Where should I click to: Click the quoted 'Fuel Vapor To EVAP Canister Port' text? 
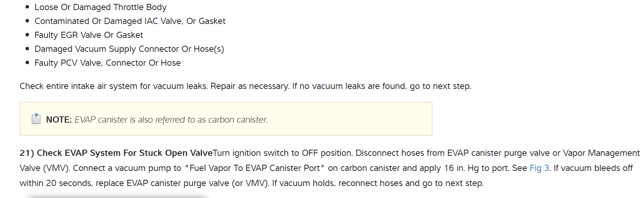pos(255,168)
